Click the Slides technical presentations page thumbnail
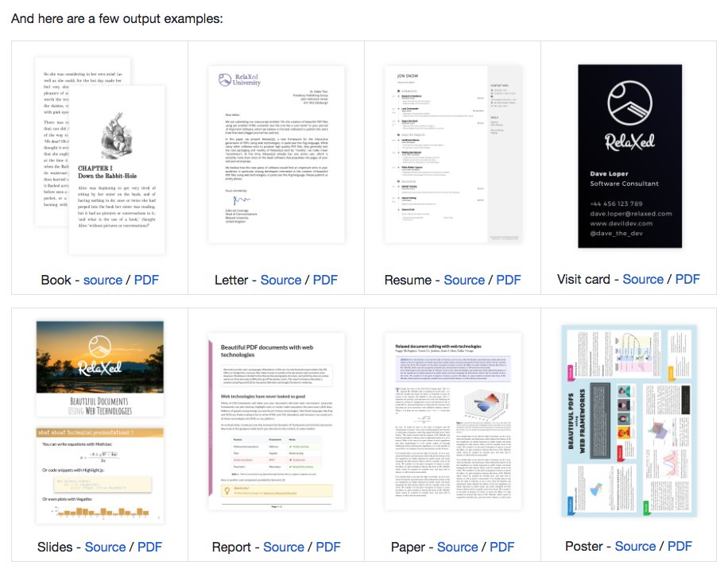 [x=100, y=476]
